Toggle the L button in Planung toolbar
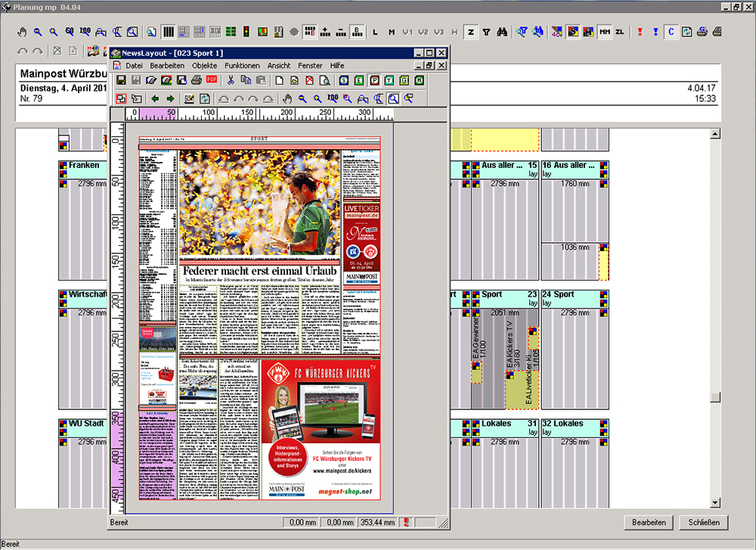 click(375, 32)
